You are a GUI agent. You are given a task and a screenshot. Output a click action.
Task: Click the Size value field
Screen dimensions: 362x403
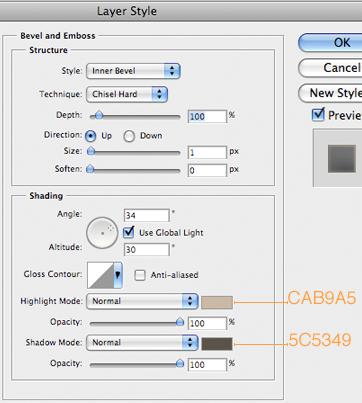207,152
